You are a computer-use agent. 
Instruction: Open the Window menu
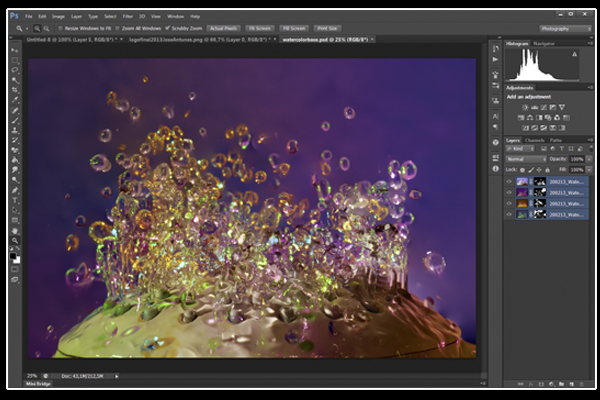[x=175, y=16]
